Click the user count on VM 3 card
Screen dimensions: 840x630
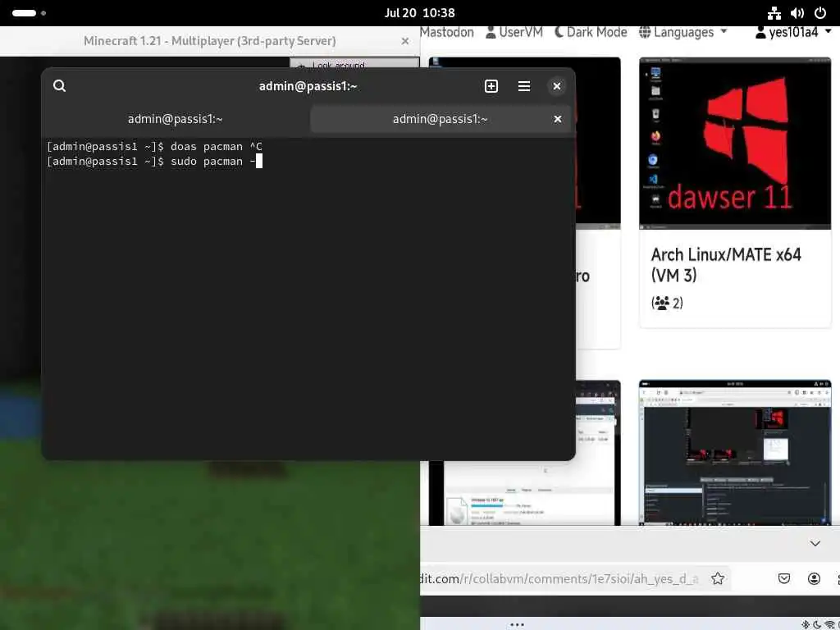pos(667,304)
